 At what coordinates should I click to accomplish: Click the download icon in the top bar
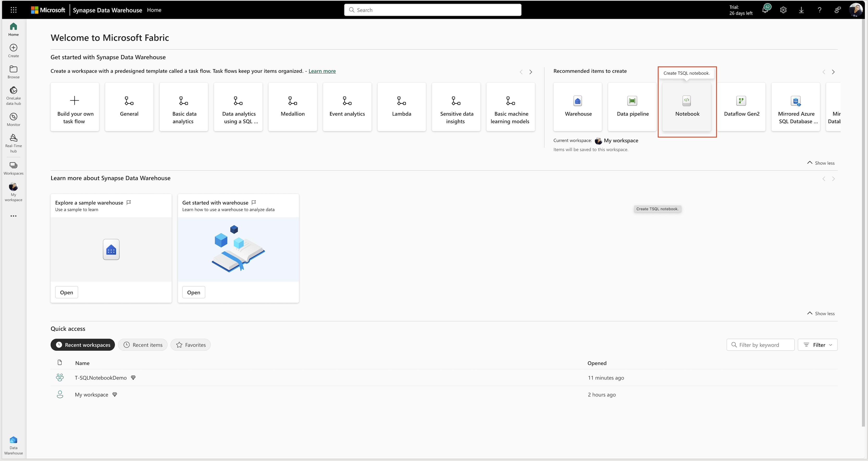pos(801,10)
